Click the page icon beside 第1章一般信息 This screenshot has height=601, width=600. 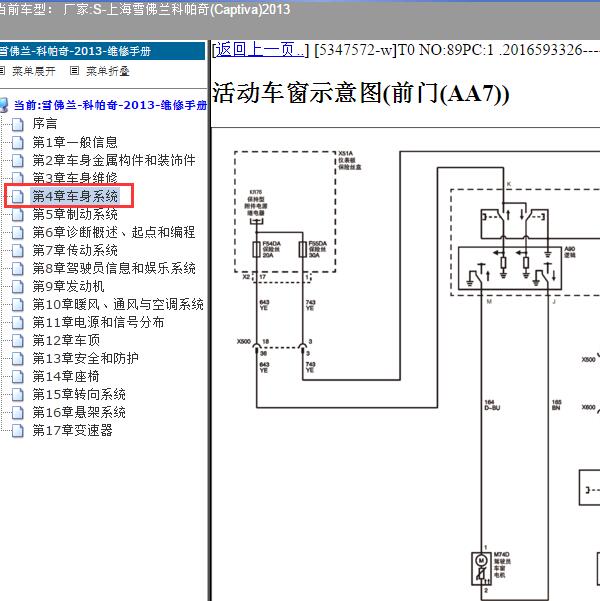tap(17, 142)
